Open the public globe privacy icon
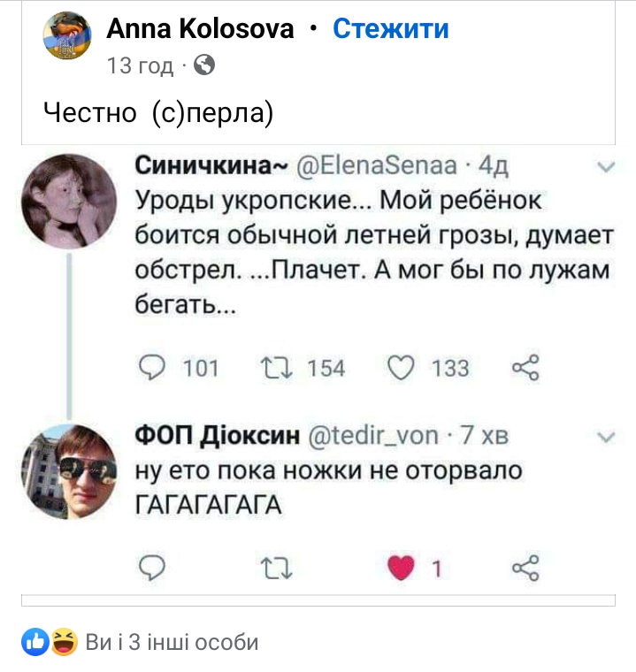The width and height of the screenshot is (636, 672). point(203,65)
